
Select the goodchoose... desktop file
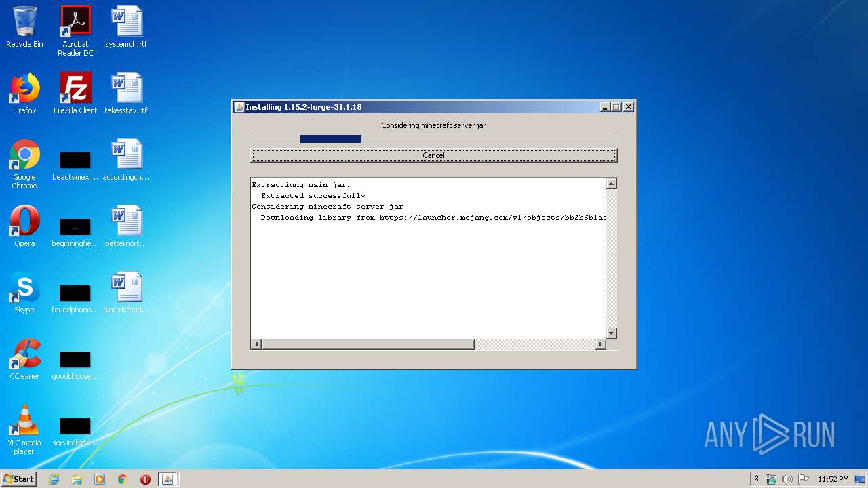pyautogui.click(x=75, y=364)
